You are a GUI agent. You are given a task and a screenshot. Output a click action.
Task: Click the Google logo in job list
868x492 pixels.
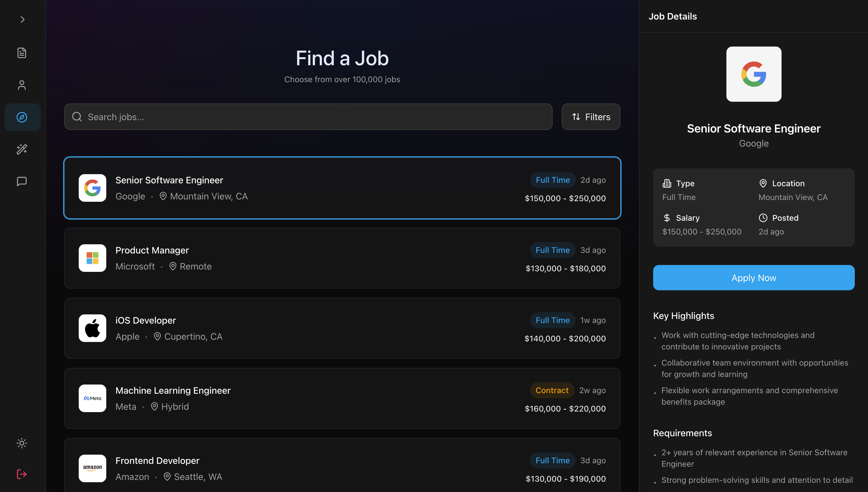point(92,188)
